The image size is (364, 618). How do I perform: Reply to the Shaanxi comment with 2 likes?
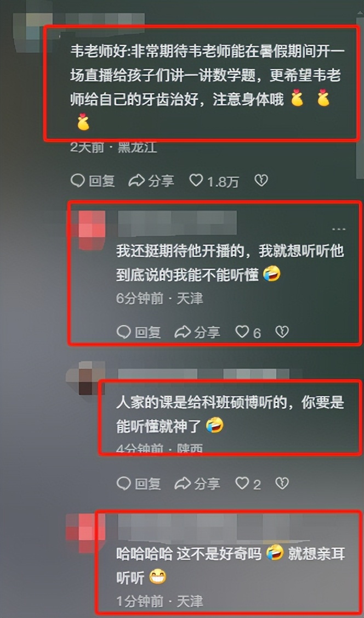coord(139,484)
